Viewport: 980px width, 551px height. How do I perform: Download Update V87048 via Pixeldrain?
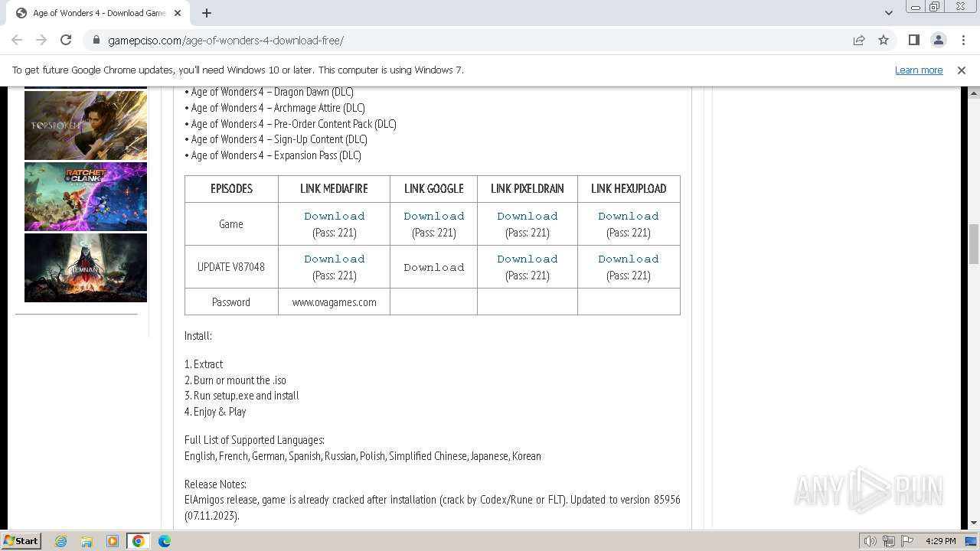pos(527,259)
